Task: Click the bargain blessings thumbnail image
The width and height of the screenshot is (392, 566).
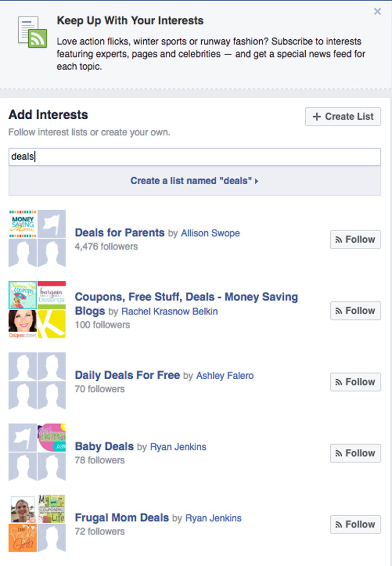Action: tap(52, 295)
